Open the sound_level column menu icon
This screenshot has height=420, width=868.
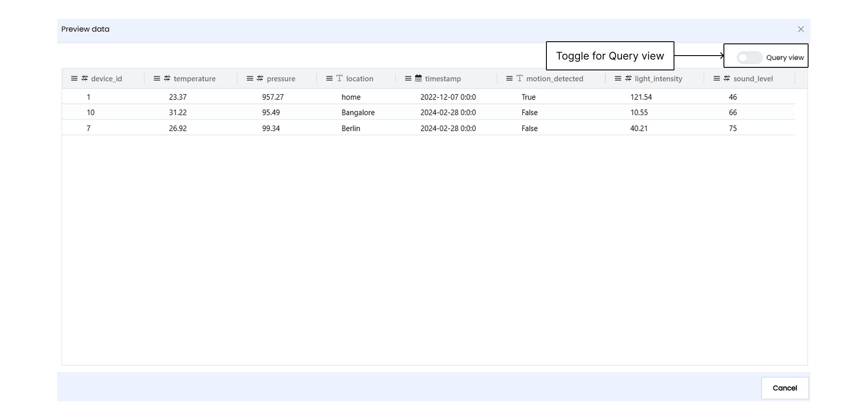pyautogui.click(x=717, y=79)
